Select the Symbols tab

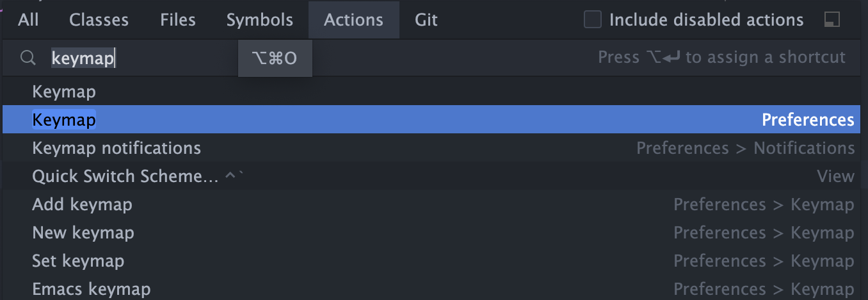coord(259,20)
